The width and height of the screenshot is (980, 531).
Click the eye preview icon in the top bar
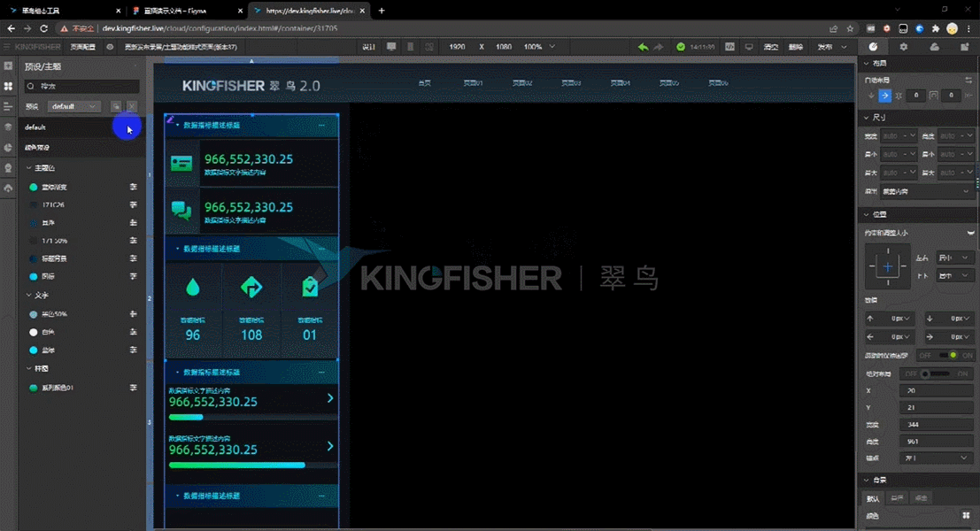pyautogui.click(x=110, y=47)
